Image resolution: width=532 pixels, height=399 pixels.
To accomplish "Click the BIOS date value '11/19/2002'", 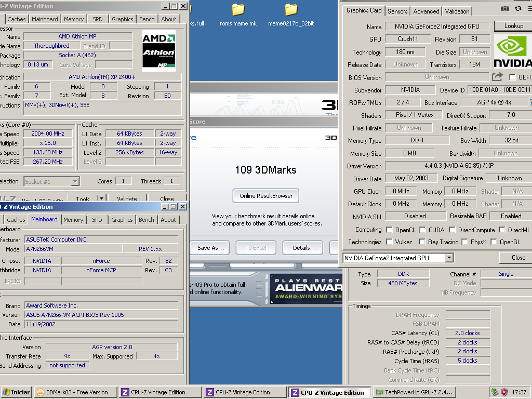I will coord(101,324).
